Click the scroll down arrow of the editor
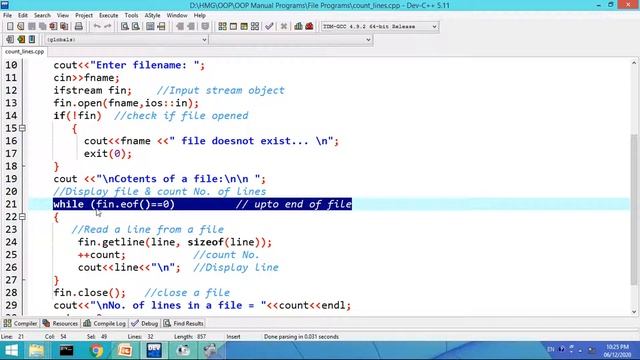640x360 pixels. 634,312
